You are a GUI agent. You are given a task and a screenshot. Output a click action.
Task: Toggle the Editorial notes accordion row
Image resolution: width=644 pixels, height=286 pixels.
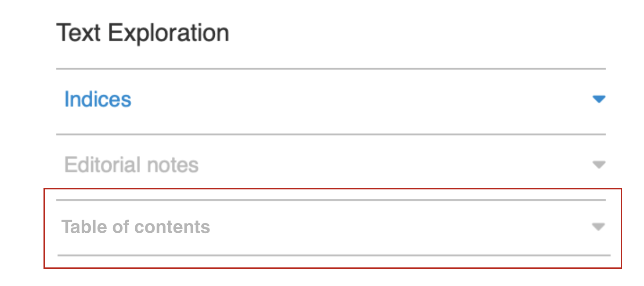330,165
